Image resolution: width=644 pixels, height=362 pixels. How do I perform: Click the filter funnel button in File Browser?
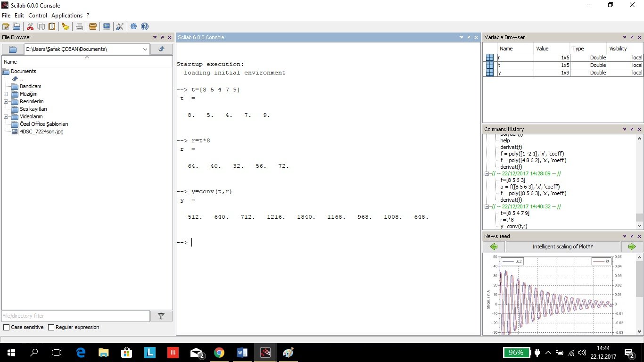[x=161, y=316]
